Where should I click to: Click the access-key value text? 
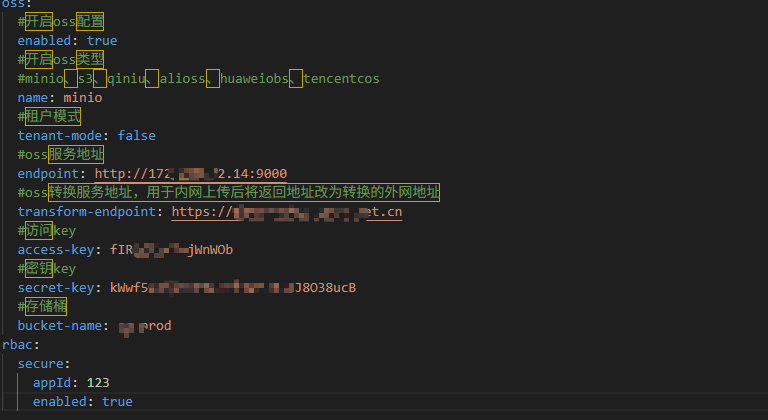tap(171, 250)
